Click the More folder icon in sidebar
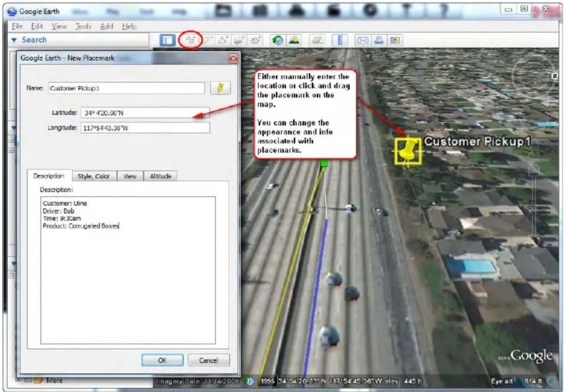The height and width of the screenshot is (392, 564). pyautogui.click(x=38, y=380)
